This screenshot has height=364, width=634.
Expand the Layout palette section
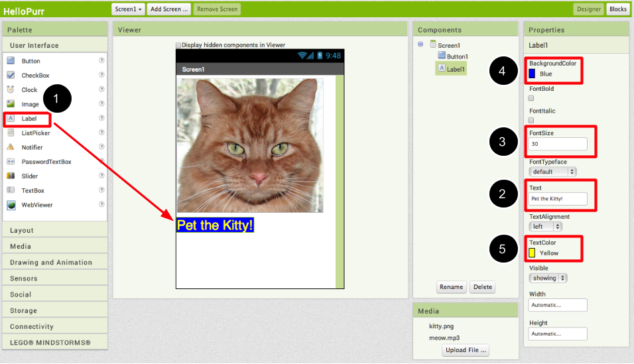click(55, 230)
